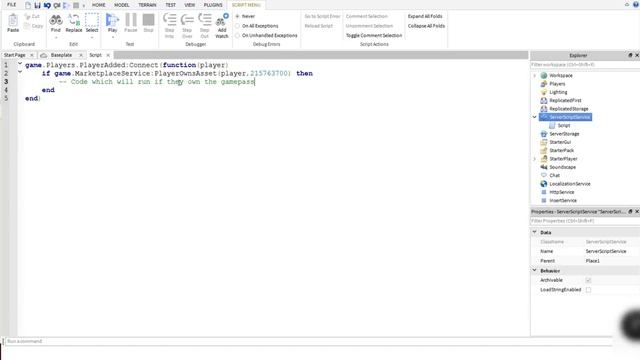This screenshot has width=640, height=360.
Task: Select the Players item in Explorer
Action: [557, 84]
